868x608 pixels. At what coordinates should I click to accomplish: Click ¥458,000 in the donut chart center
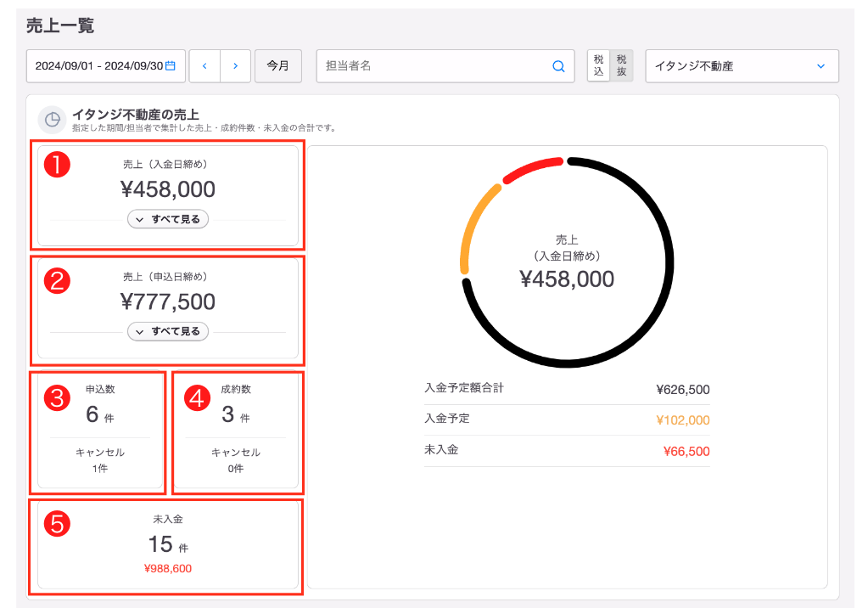567,279
